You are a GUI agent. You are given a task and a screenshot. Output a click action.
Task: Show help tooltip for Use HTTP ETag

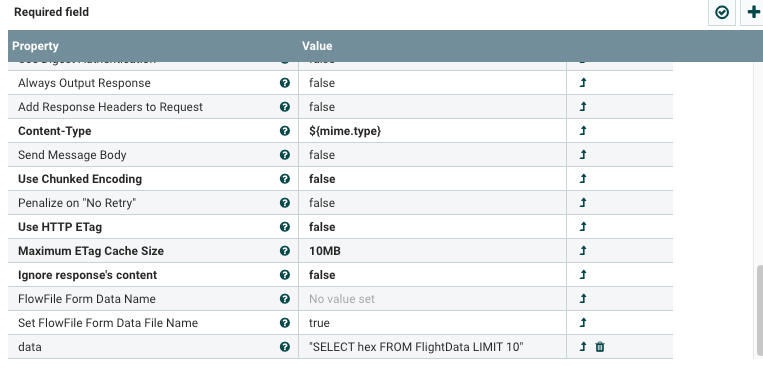(285, 227)
